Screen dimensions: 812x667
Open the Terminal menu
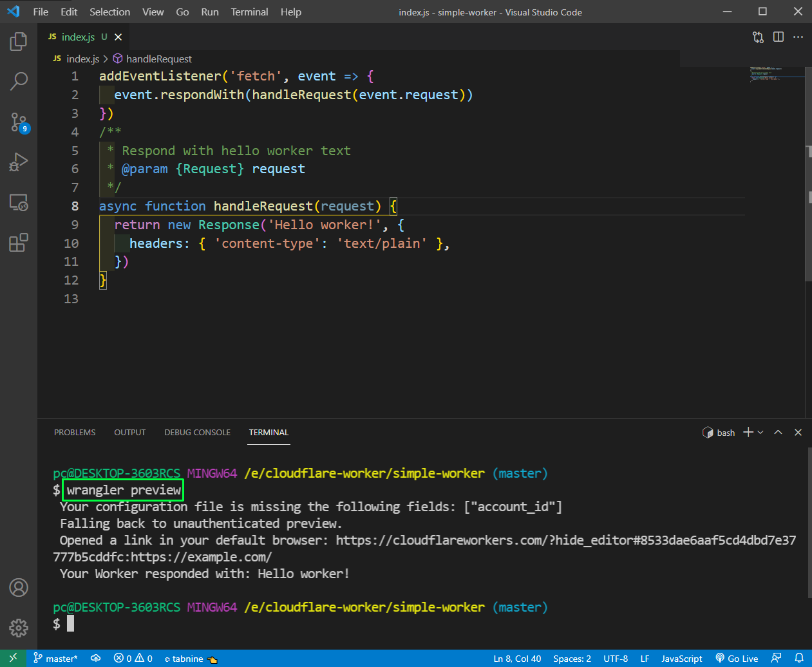click(x=250, y=12)
